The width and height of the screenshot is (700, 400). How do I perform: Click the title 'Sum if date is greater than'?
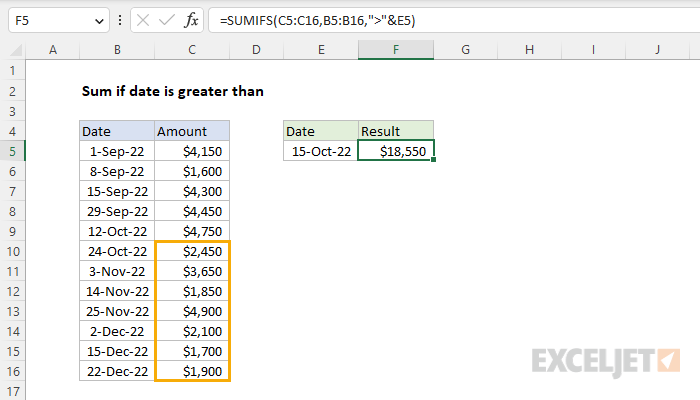pos(173,91)
